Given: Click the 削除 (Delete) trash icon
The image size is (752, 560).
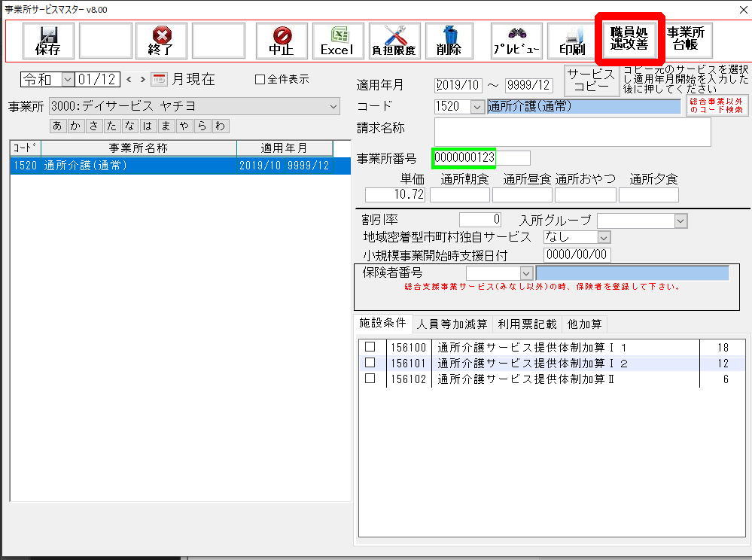Looking at the screenshot, I should pos(449,41).
